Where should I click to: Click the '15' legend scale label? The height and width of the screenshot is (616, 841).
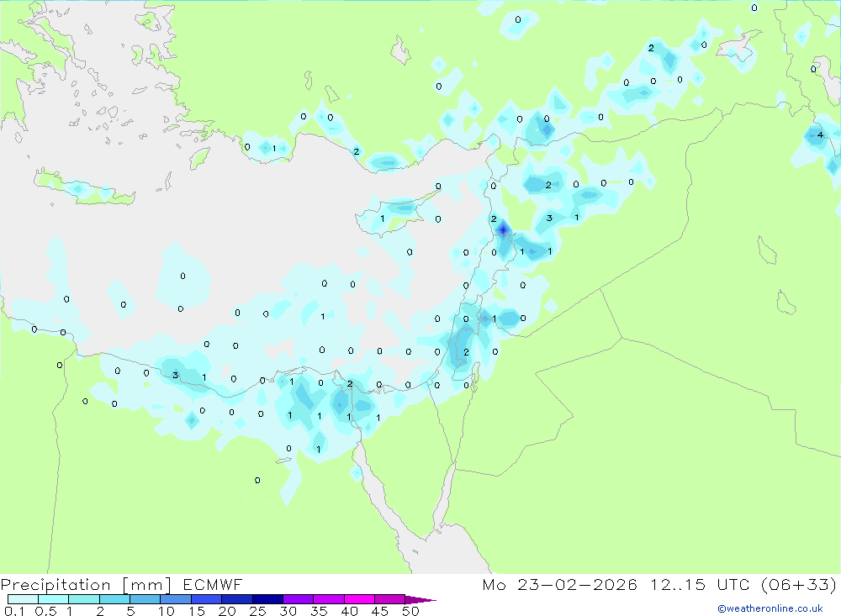[x=197, y=611]
